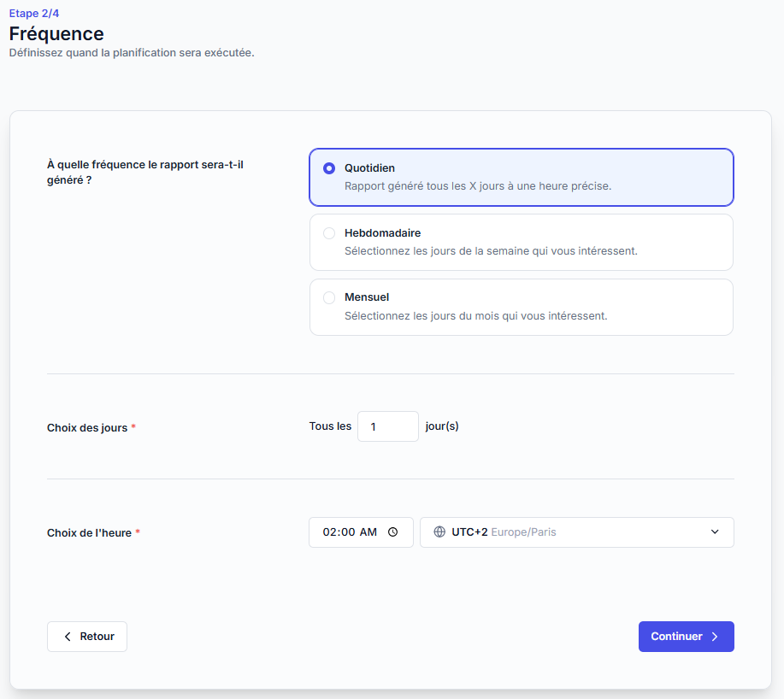
Task: Click the Hebdomadaire card description text
Action: tap(491, 251)
